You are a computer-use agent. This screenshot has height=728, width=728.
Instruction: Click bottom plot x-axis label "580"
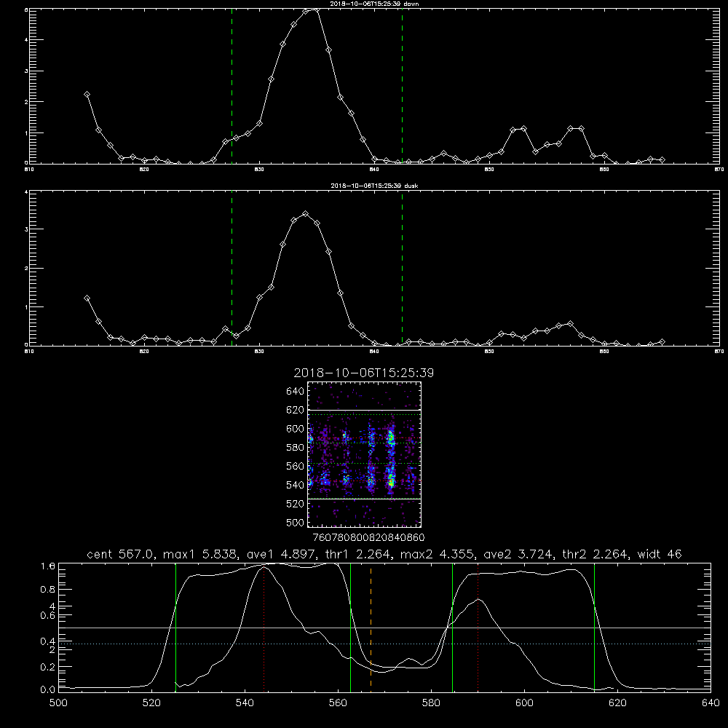[431, 703]
